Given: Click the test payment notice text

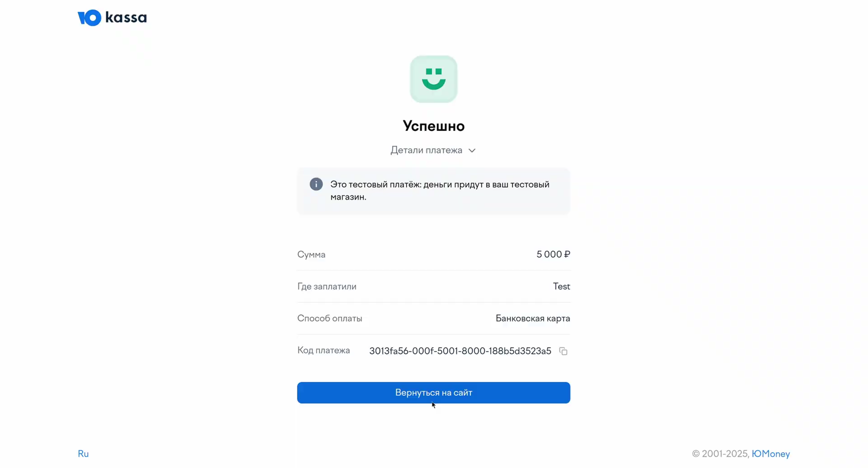Looking at the screenshot, I should (x=440, y=191).
